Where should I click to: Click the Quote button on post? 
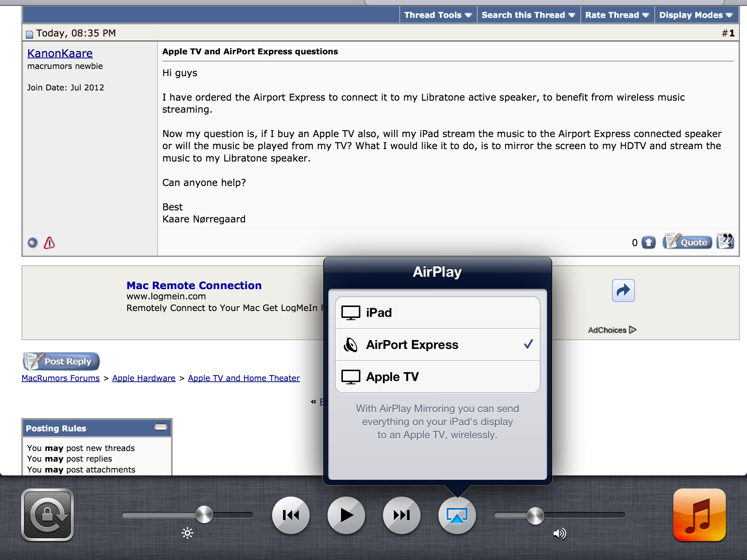[x=687, y=242]
